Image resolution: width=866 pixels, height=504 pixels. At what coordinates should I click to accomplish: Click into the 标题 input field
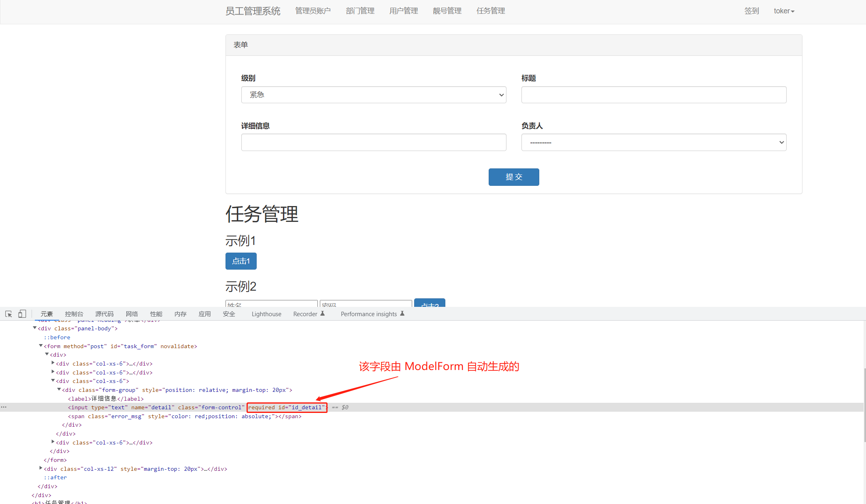pos(654,95)
